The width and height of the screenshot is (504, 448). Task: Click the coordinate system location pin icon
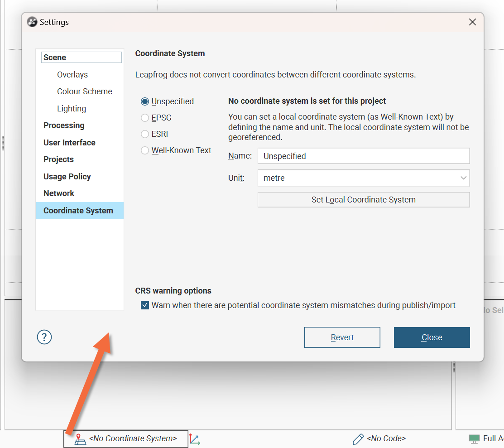pyautogui.click(x=80, y=439)
